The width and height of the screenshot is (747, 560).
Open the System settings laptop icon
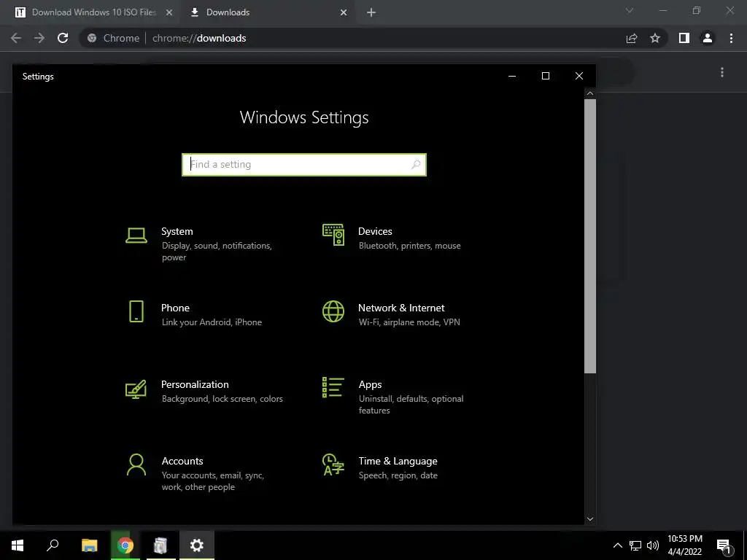[x=136, y=236]
